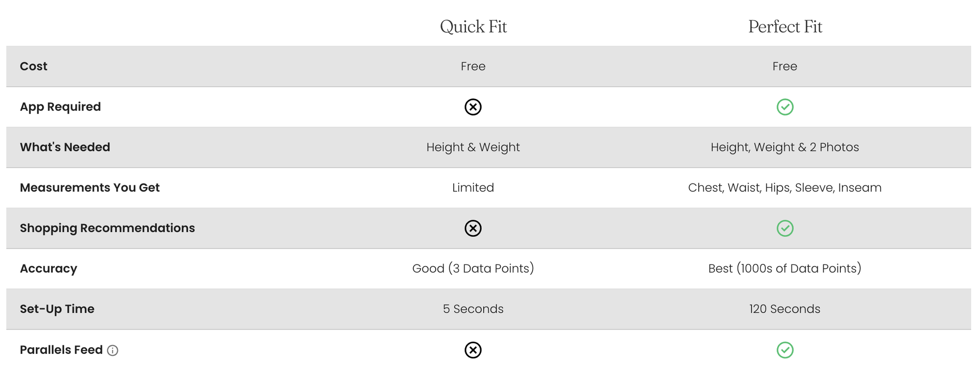Click the What's Needed row label
The height and width of the screenshot is (374, 980).
(65, 147)
